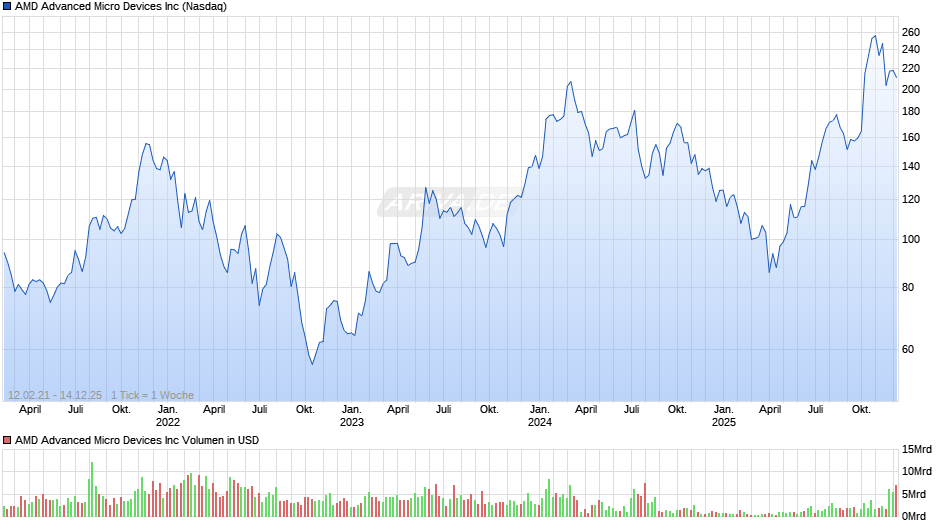The height and width of the screenshot is (526, 940).
Task: Click the price low near 55 in October 2022
Action: [312, 364]
